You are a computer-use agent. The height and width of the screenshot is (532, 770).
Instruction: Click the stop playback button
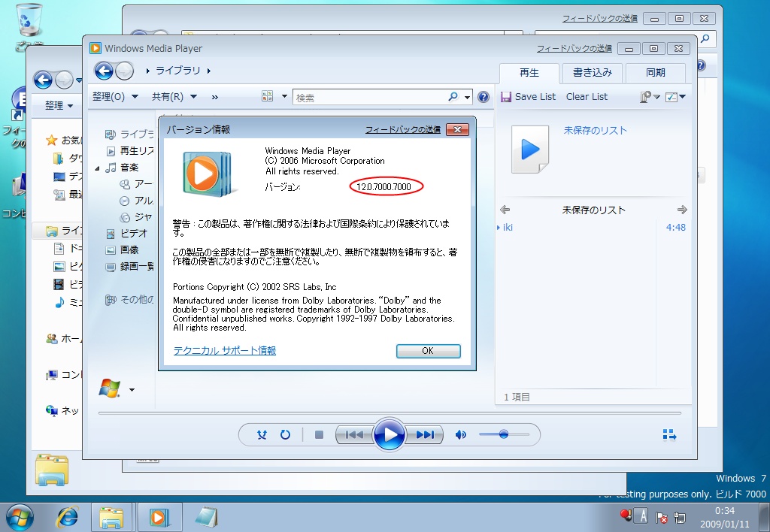click(x=319, y=434)
